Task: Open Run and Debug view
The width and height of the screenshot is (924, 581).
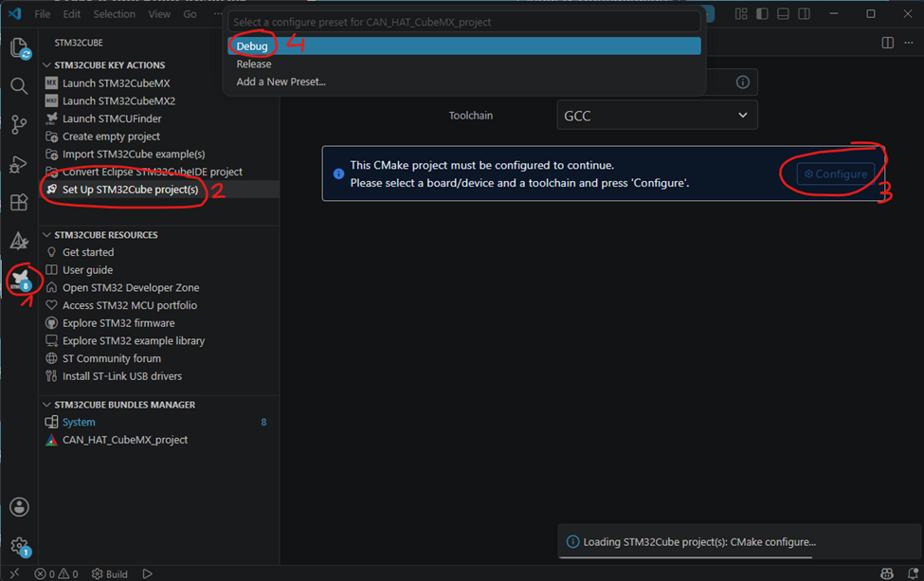Action: pos(19,164)
